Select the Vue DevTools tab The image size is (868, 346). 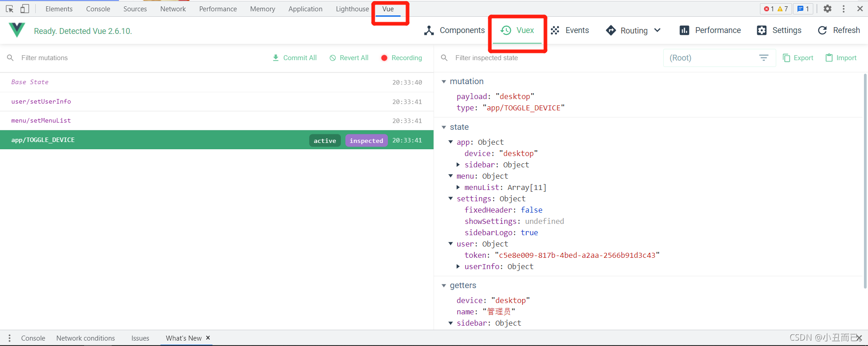pos(388,9)
